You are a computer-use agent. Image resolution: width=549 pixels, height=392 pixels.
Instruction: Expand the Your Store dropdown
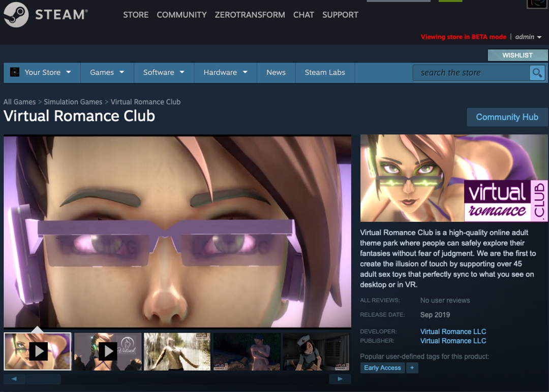(69, 72)
